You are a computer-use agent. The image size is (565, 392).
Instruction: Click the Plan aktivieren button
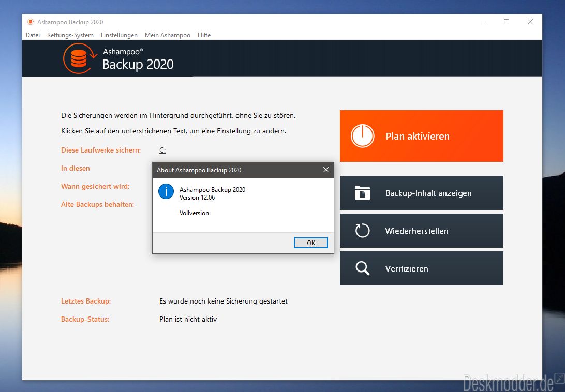(422, 136)
